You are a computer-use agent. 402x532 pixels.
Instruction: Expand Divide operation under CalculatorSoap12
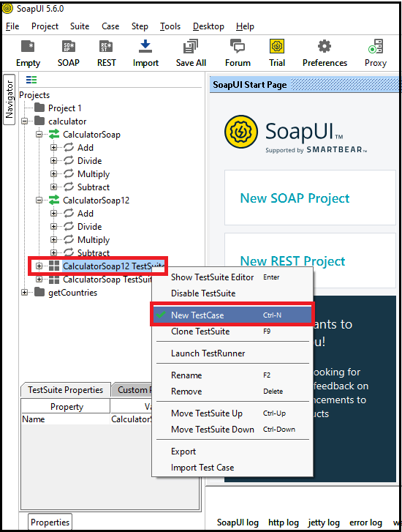(x=53, y=226)
